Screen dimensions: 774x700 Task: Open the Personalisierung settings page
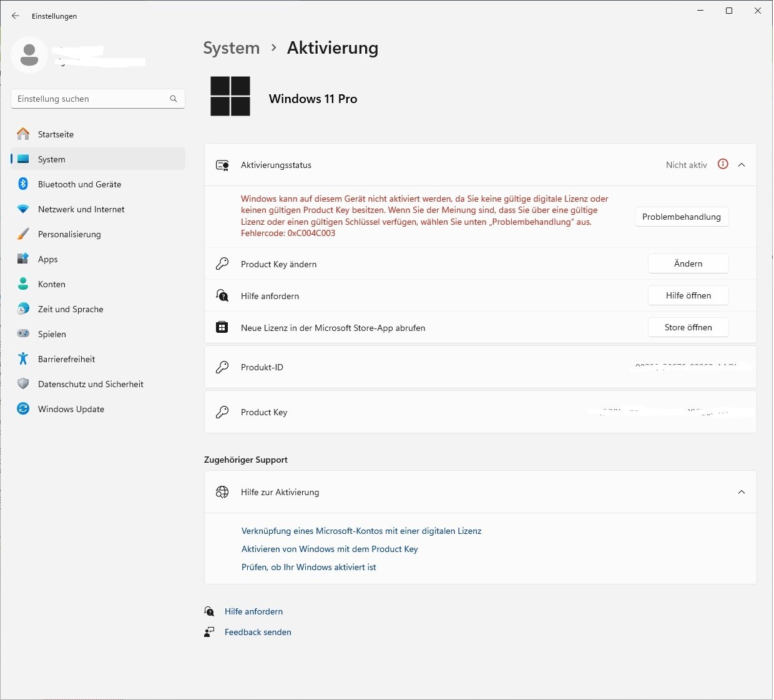tap(69, 234)
